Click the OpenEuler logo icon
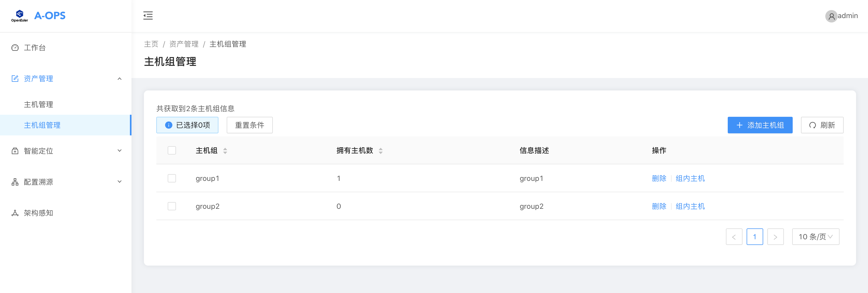868x293 pixels. pos(20,16)
